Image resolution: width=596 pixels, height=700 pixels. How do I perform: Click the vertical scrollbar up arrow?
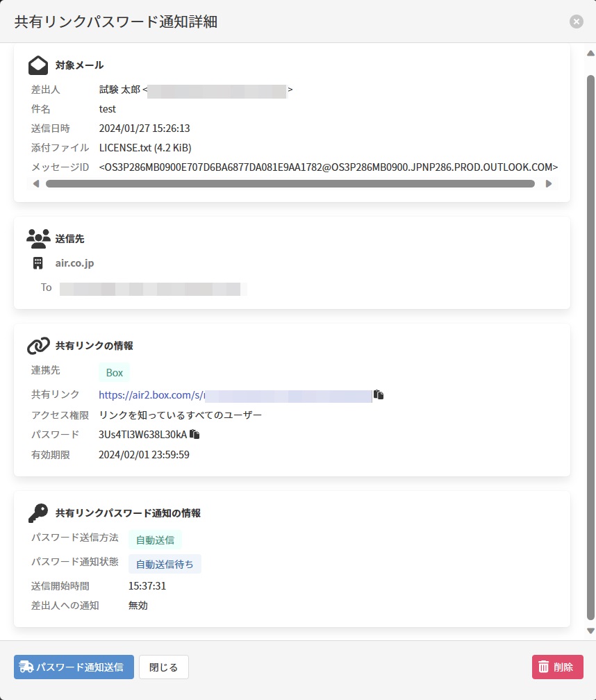tap(590, 53)
